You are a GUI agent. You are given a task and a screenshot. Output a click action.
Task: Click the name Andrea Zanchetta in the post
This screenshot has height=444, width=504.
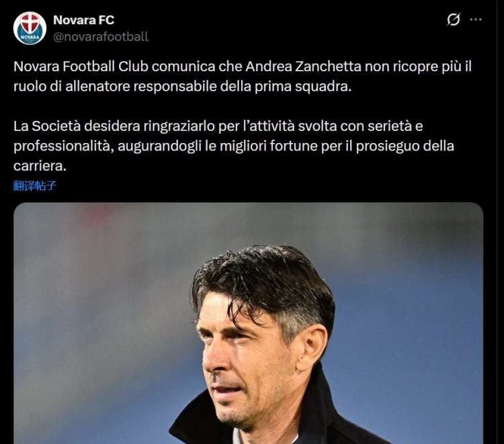coord(304,66)
